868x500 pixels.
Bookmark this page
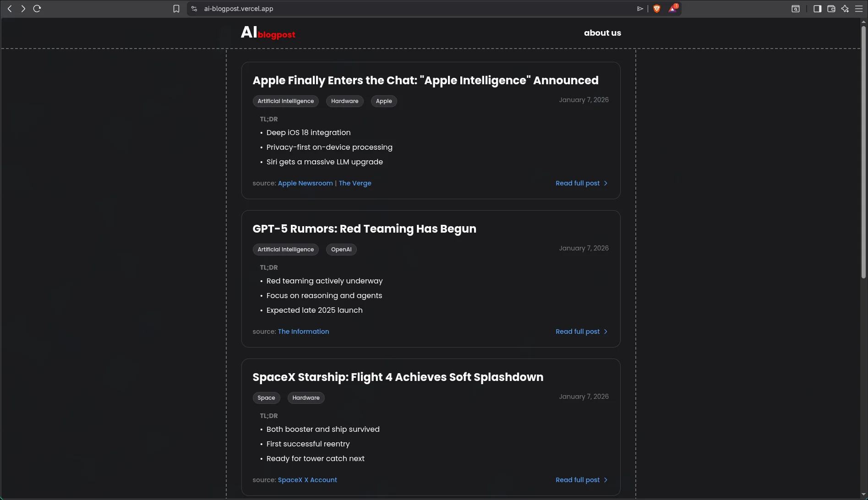tap(176, 9)
